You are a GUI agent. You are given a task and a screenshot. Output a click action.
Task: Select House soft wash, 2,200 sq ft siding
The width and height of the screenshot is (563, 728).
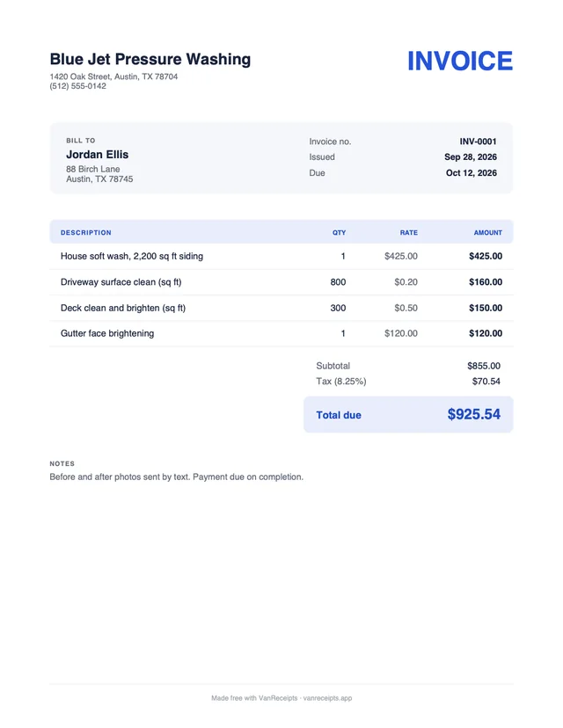pyautogui.click(x=132, y=256)
